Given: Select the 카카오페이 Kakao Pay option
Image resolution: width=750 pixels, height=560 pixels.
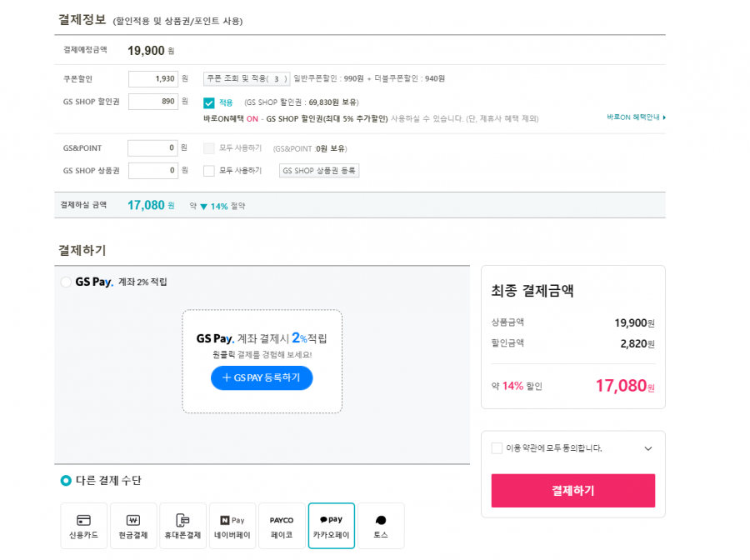Looking at the screenshot, I should coord(332,526).
